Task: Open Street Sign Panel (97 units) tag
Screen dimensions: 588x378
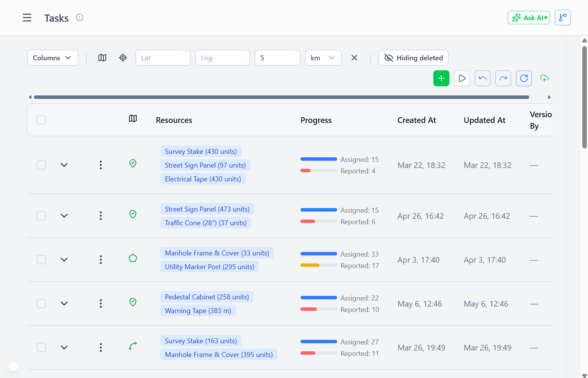Action: pos(205,165)
